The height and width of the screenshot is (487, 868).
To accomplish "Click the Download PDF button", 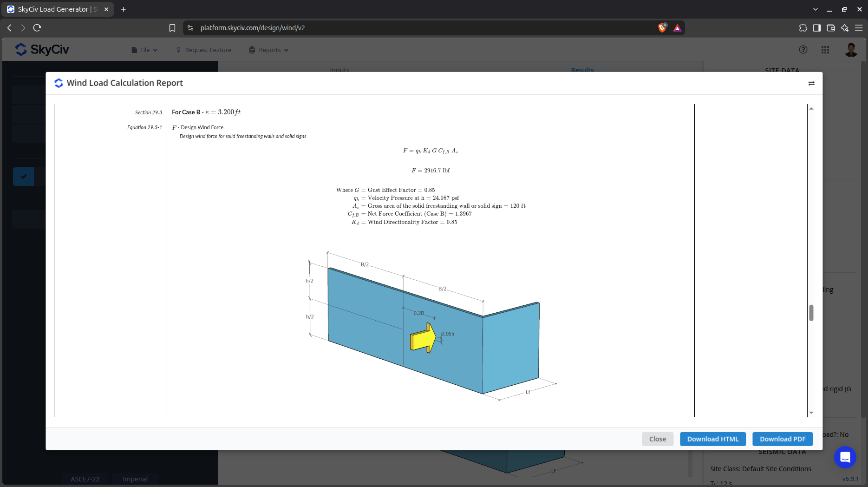I will tap(783, 439).
